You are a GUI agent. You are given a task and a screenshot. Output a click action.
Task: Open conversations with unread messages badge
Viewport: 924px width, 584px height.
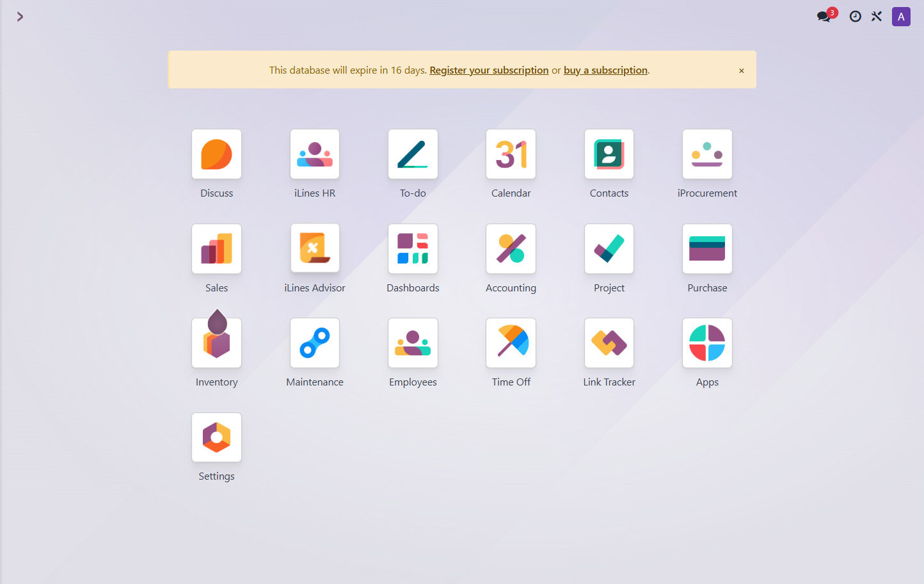(826, 16)
